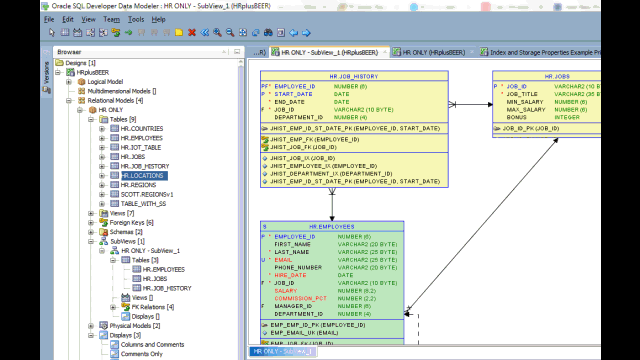
Task: Collapse the Tables [9] folder
Action: (x=91, y=119)
